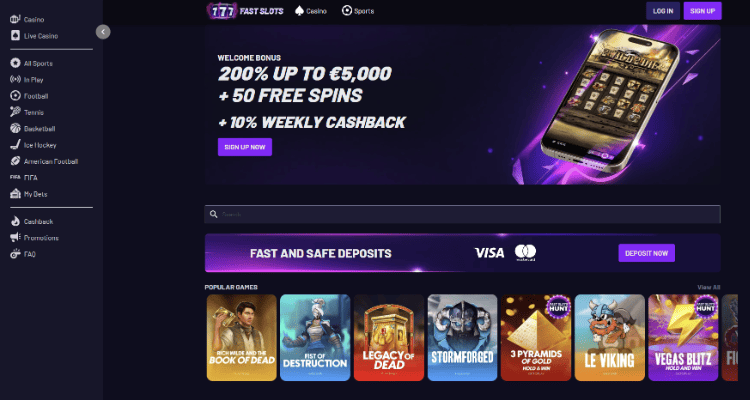750x400 pixels.
Task: Collapse the sidebar with the chevron arrow
Action: pyautogui.click(x=103, y=32)
